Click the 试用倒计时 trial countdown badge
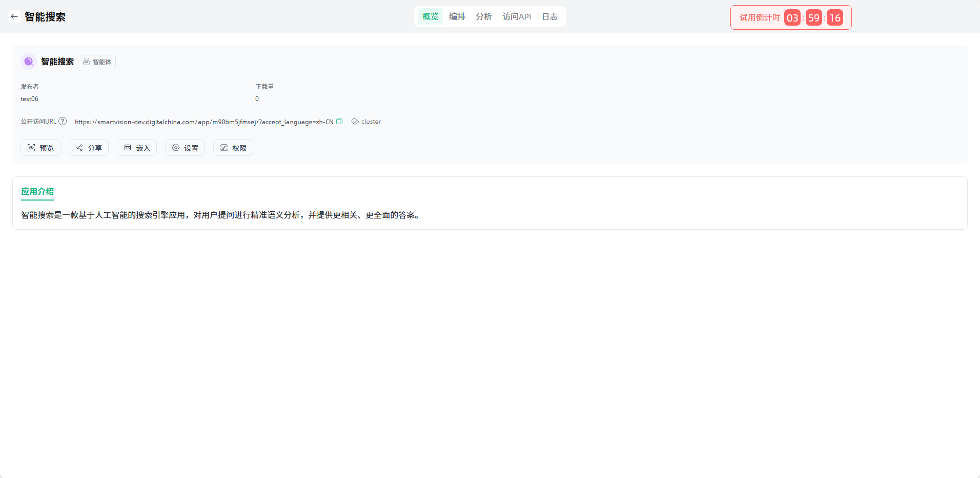The width and height of the screenshot is (980, 478). pyautogui.click(x=790, y=17)
